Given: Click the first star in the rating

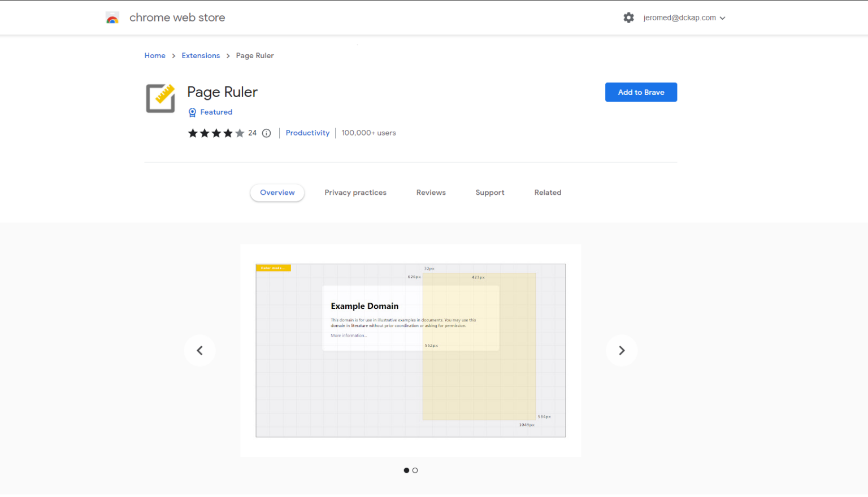Looking at the screenshot, I should point(193,133).
